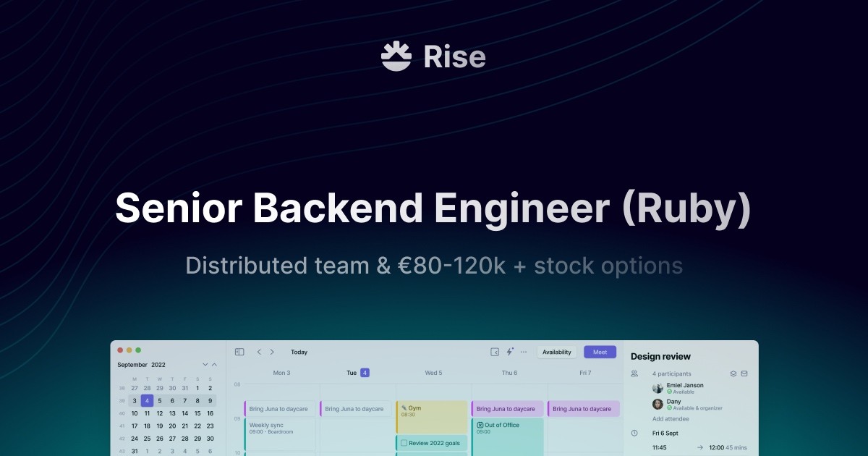Go to next month with mini-calendar down chevron

(205, 365)
